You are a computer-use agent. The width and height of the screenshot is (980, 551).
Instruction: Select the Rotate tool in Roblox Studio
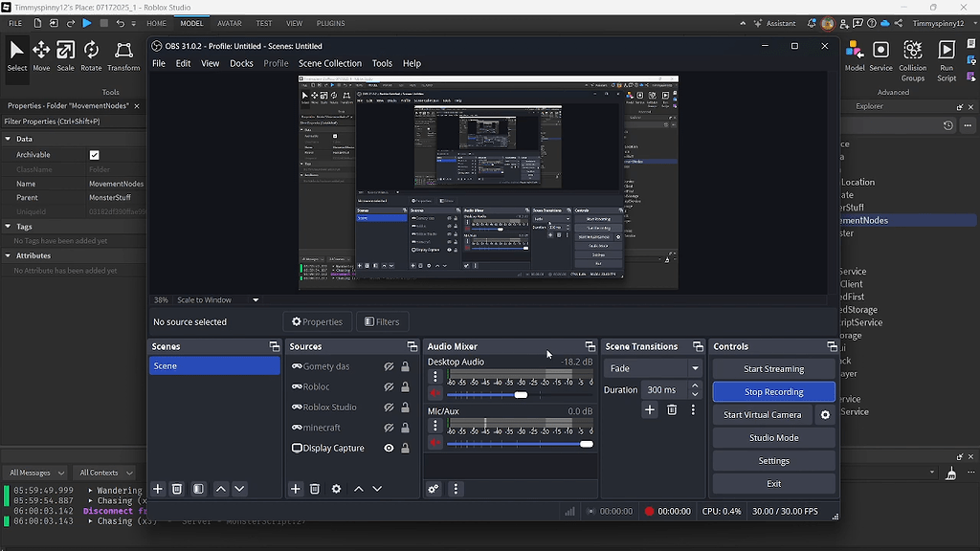91,56
